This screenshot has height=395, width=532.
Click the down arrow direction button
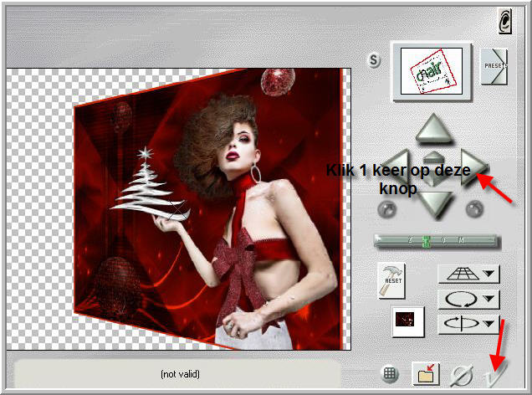433,202
